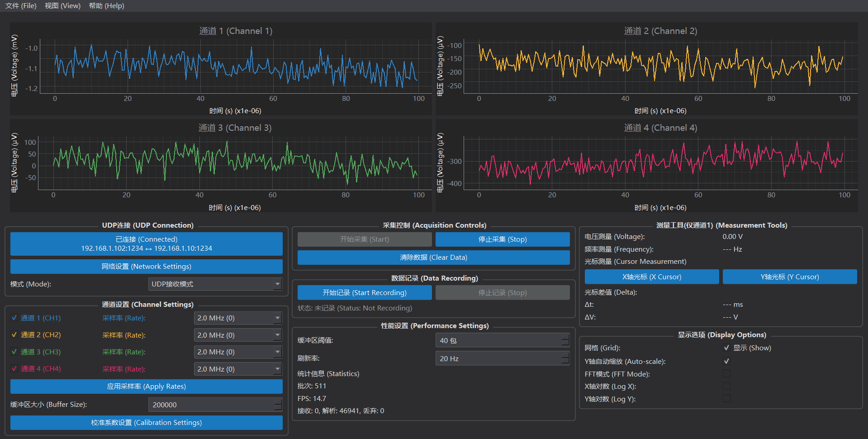The width and height of the screenshot is (868, 439).
Task: Expand the CH4 sample rate dropdown
Action: click(237, 369)
